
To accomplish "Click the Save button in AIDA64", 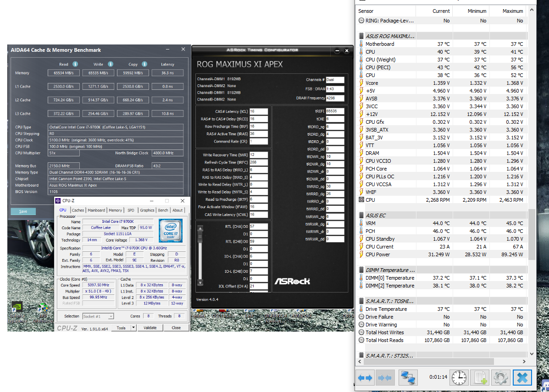I will tap(23, 211).
